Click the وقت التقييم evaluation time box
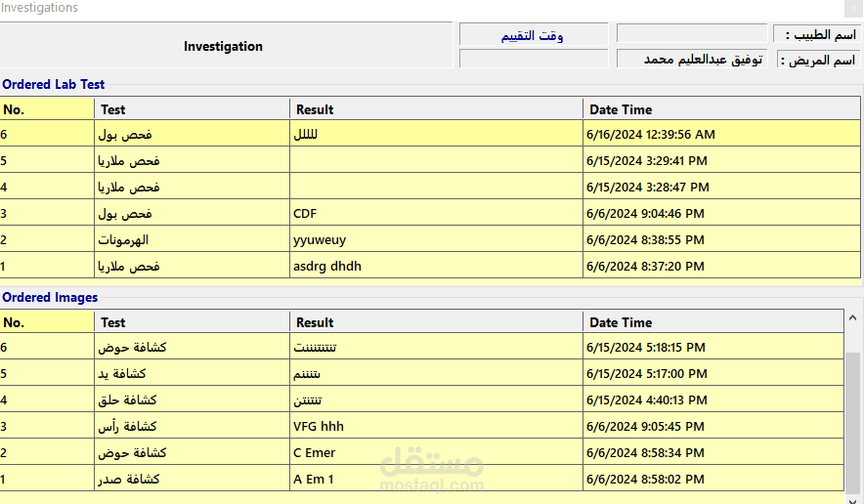This screenshot has width=864, height=504. 532,35
